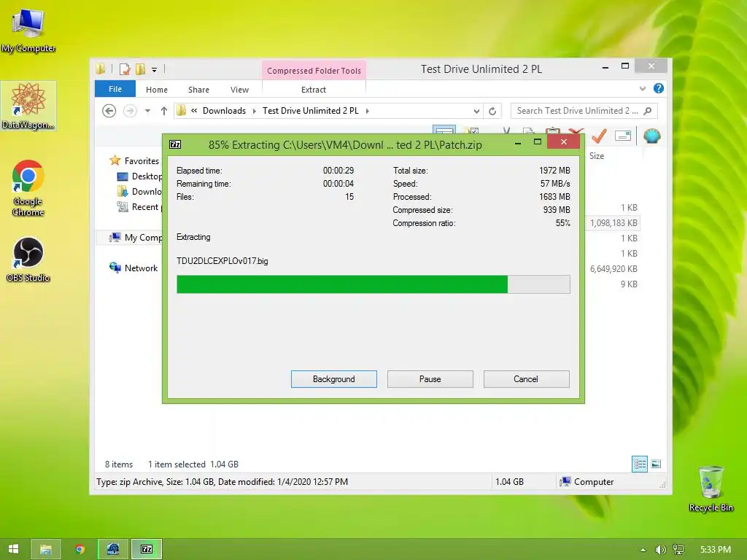Screen dimensions: 747x560
Task: Click the E-mail toolbar icon
Action: 623,136
